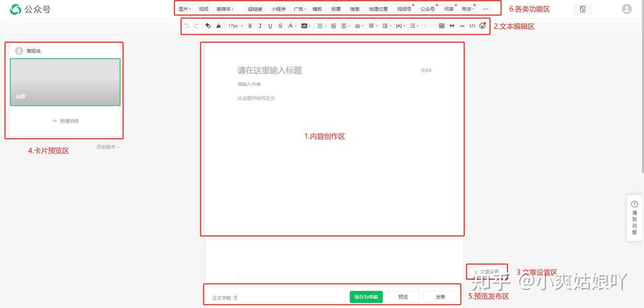Open the bullet list dropdown
Image resolution: width=644 pixels, height=308 pixels.
tap(414, 26)
